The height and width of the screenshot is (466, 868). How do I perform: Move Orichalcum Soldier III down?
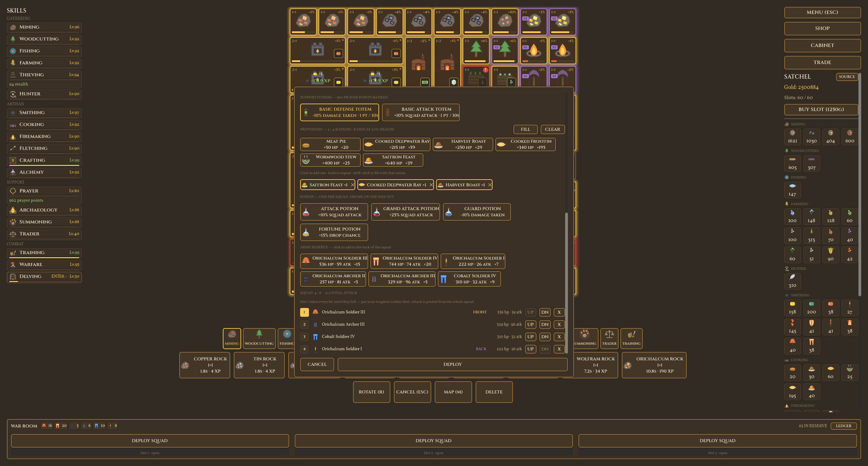[545, 312]
